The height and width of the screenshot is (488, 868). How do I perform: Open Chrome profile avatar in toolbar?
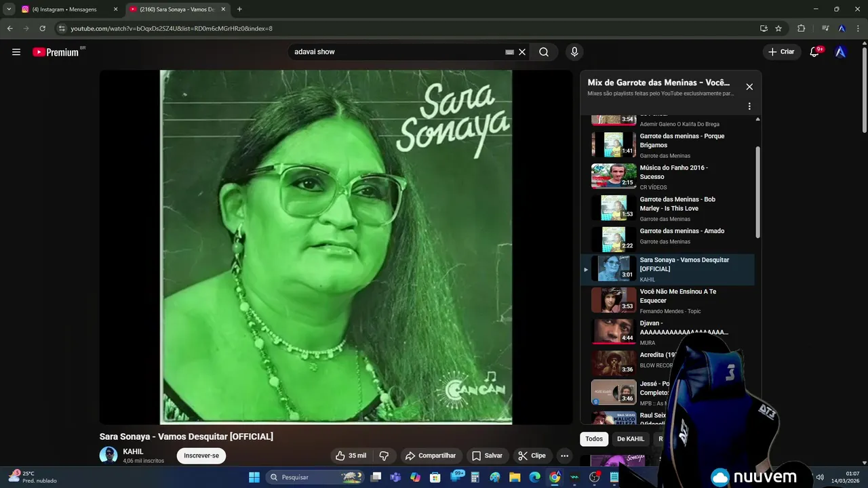point(842,28)
